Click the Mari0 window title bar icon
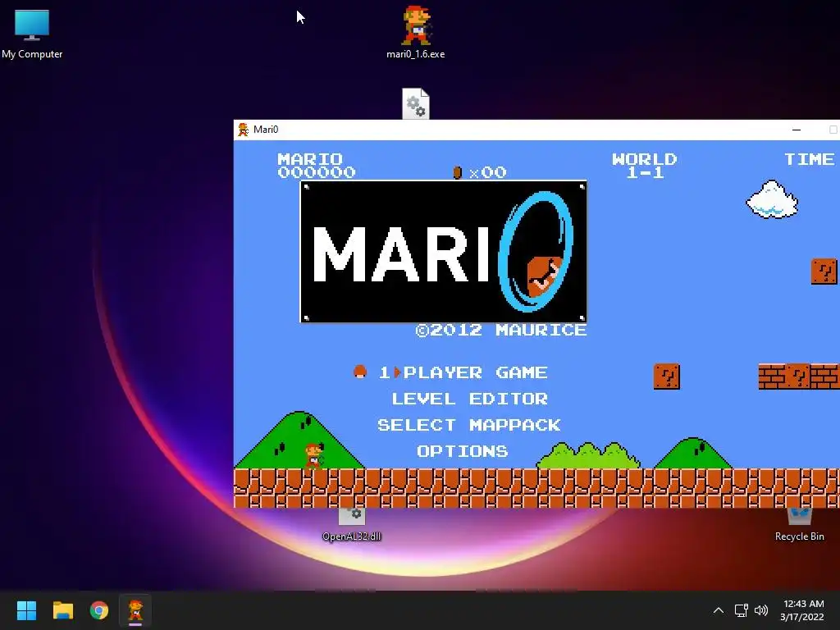The height and width of the screenshot is (630, 840). pos(243,129)
